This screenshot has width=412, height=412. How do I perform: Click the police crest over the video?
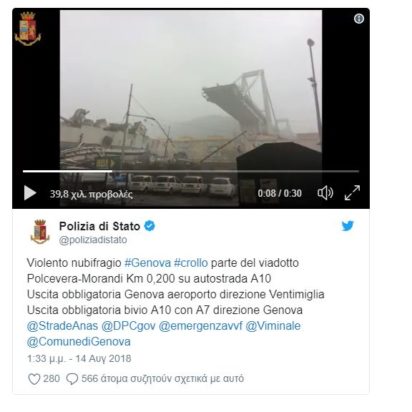[x=28, y=28]
